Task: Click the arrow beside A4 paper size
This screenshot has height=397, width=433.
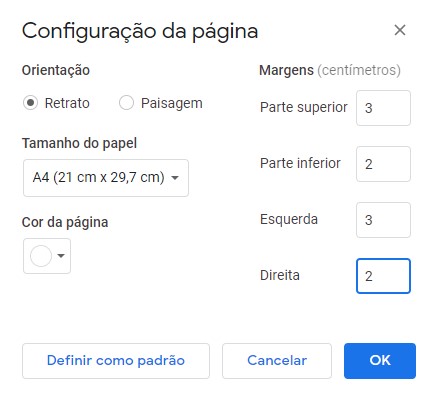Action: click(175, 178)
